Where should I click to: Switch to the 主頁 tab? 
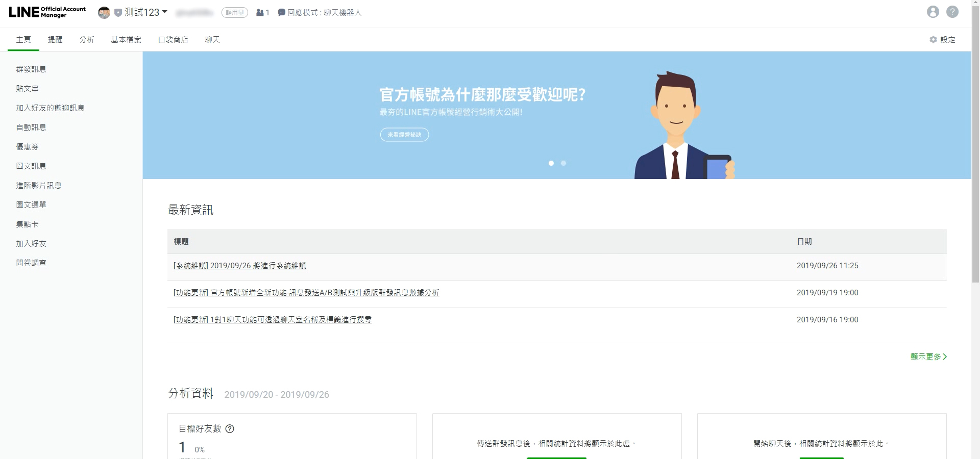[23, 39]
